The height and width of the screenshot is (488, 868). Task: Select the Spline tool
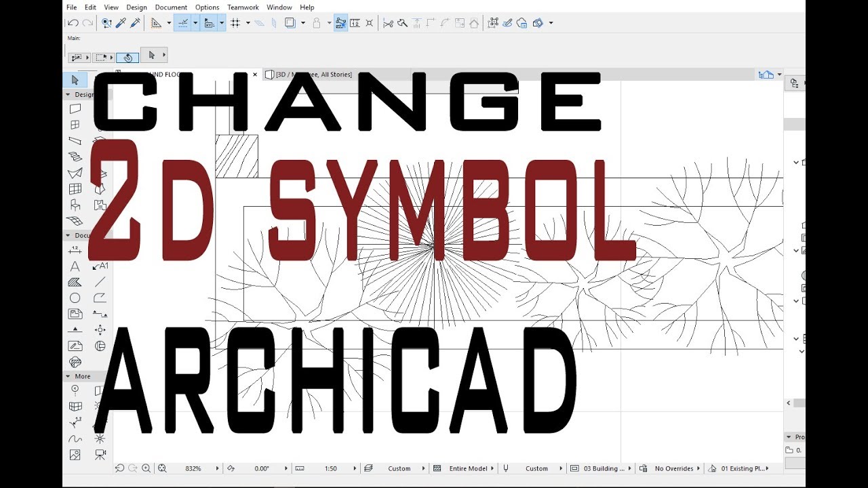75,439
